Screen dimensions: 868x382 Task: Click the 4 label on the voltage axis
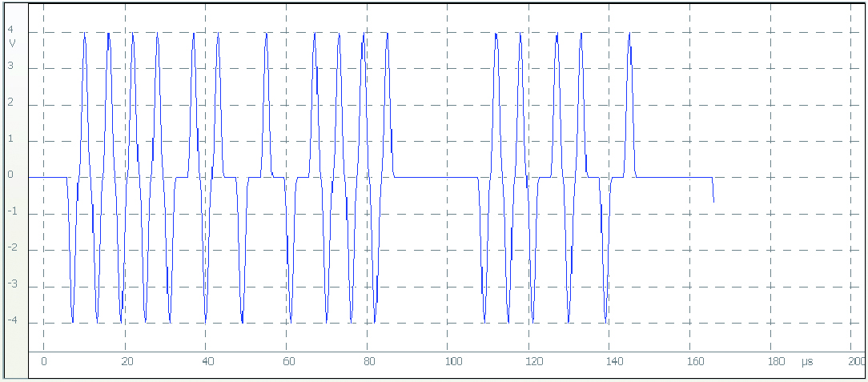click(x=10, y=31)
